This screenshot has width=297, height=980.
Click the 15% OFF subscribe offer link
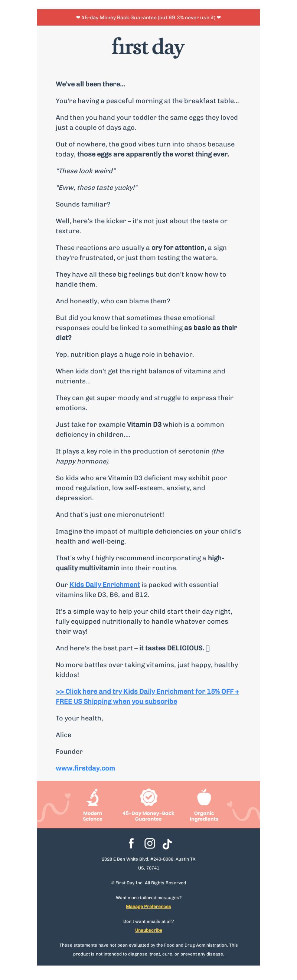[x=147, y=696]
